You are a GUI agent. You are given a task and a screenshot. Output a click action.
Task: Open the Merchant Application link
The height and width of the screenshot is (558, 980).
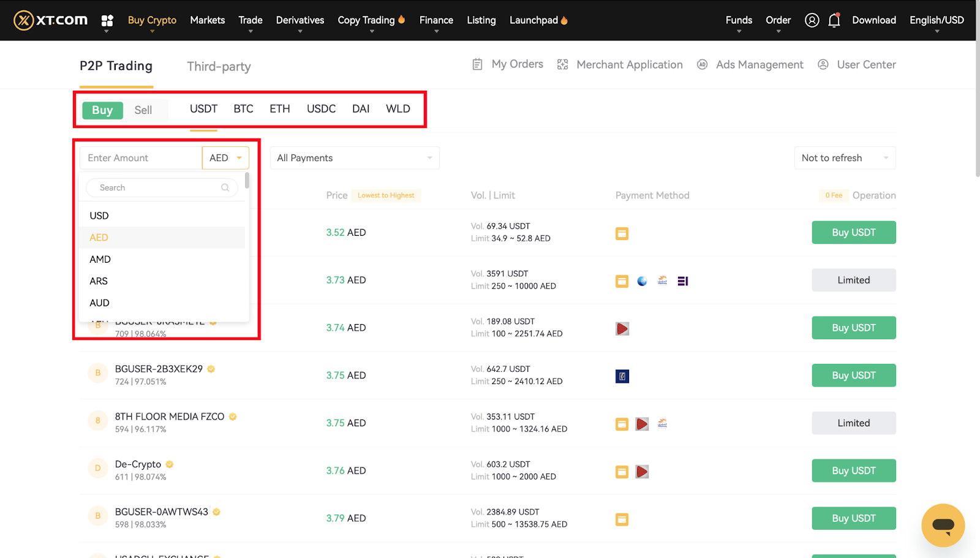[629, 64]
